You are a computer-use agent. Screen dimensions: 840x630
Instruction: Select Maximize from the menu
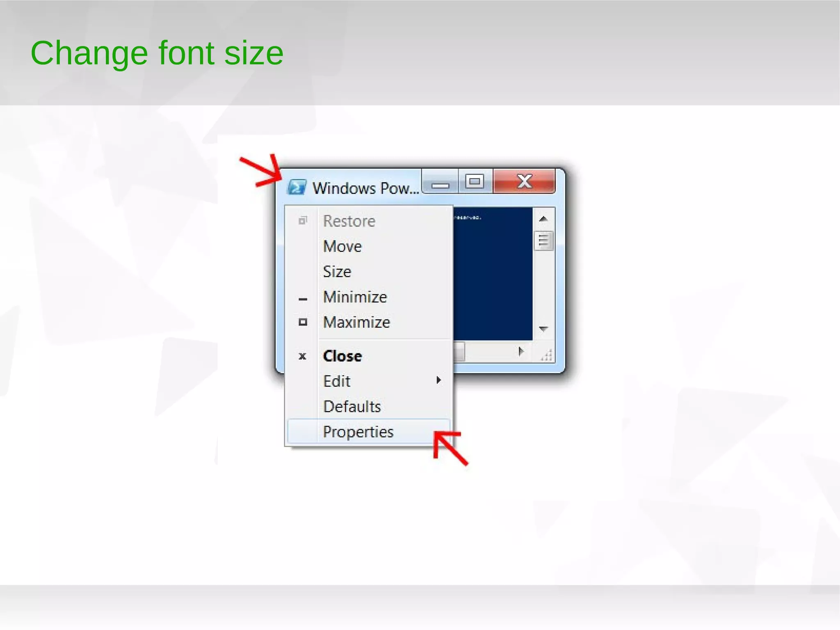click(x=369, y=322)
